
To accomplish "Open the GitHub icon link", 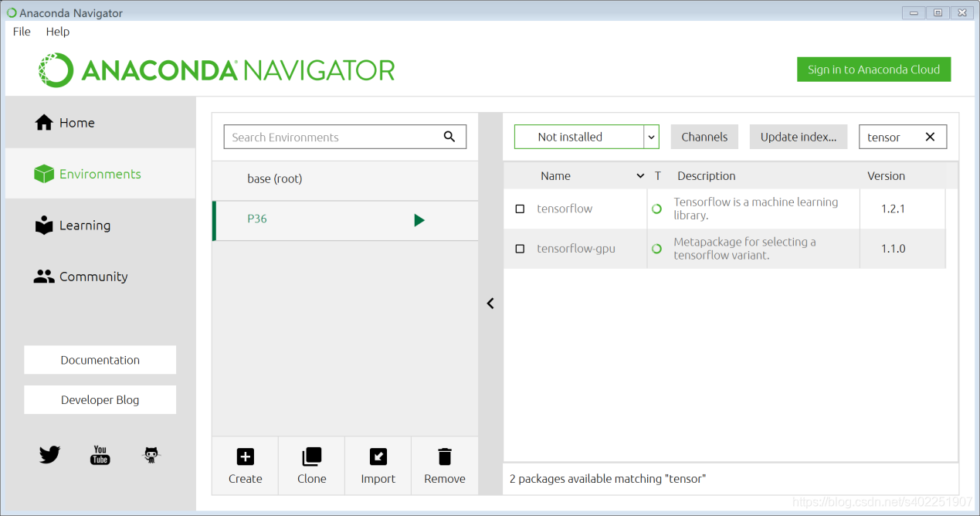I will coord(151,455).
